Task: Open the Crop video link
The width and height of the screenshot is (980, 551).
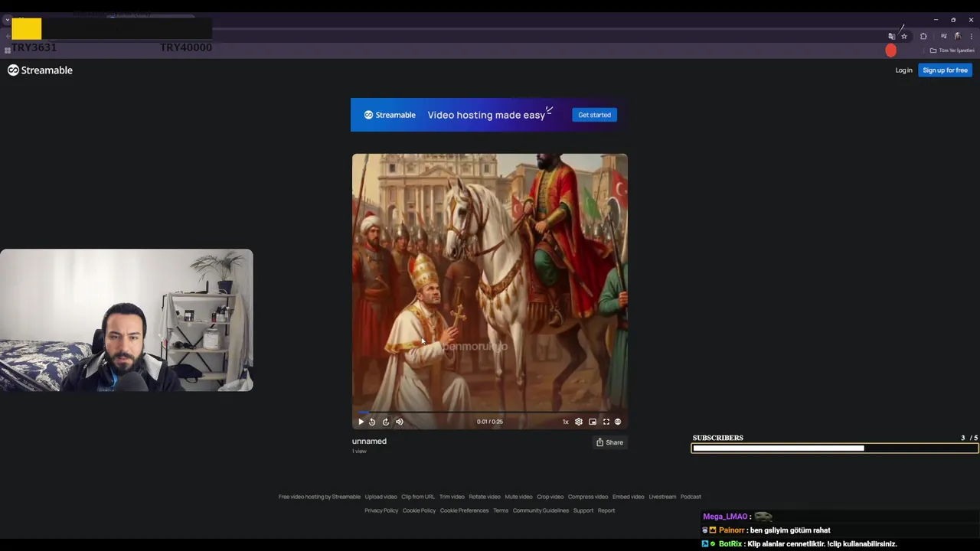Action: [x=550, y=497]
